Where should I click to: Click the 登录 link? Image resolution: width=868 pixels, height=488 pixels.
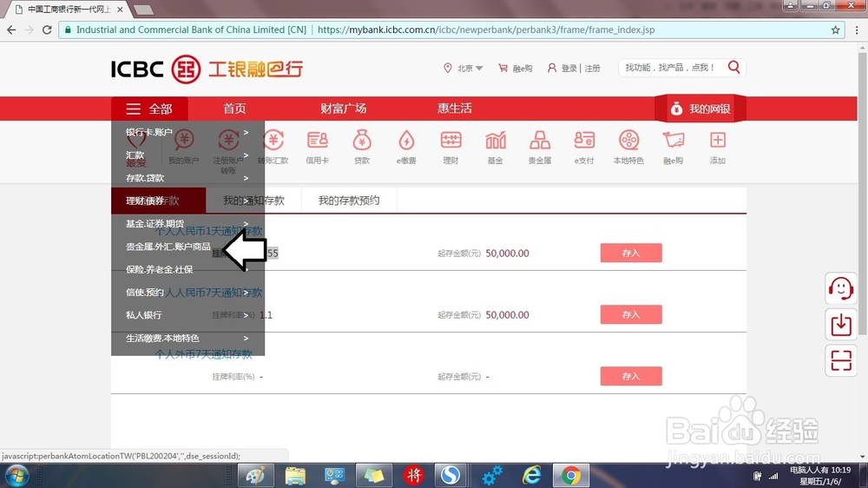pos(569,68)
